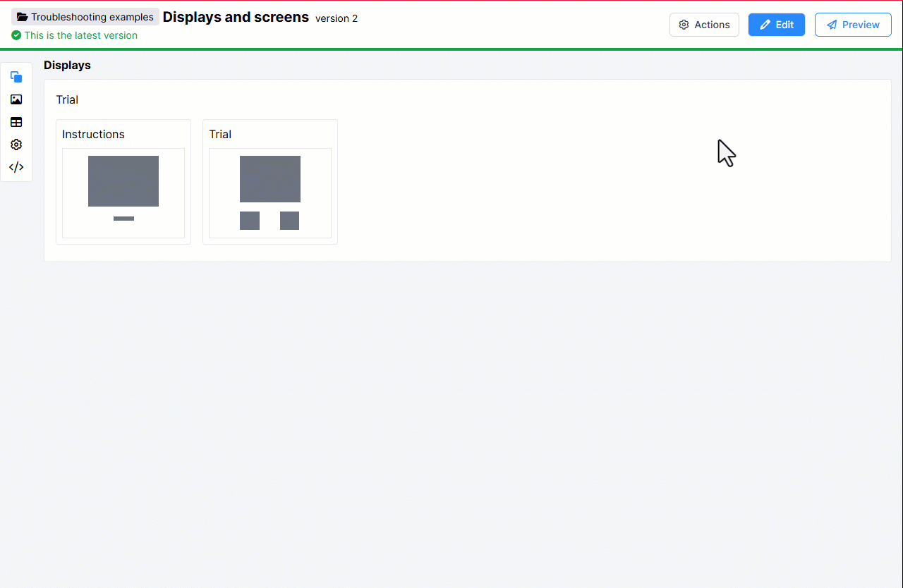Select the Trial display card
This screenshot has width=903, height=588.
(x=270, y=181)
